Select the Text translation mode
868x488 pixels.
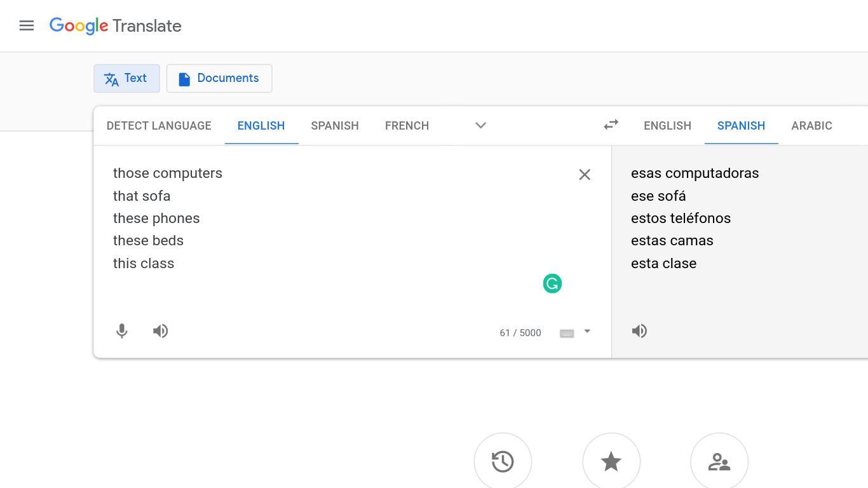[x=126, y=78]
